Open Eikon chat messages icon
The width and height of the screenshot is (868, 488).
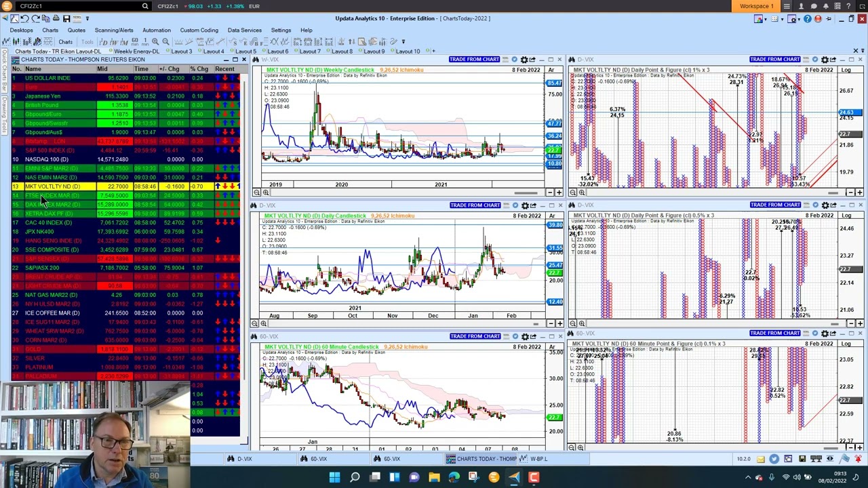coord(814,6)
